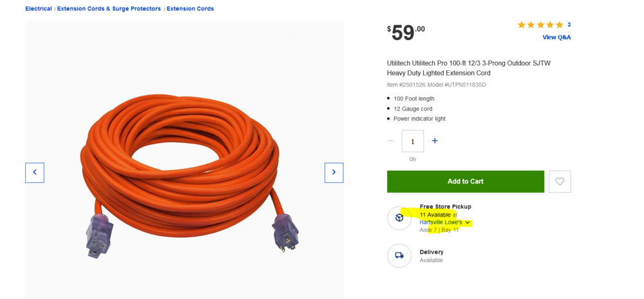Click the Free Store Pickup heading
644x299 pixels.
point(445,207)
